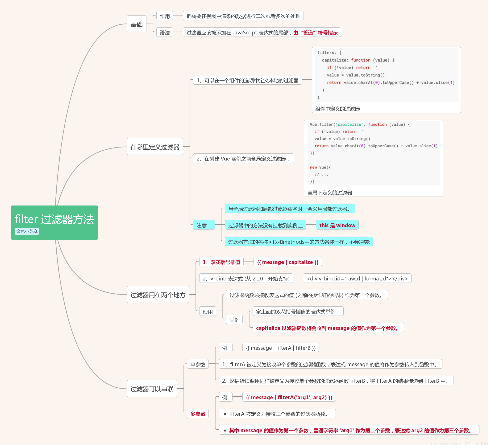Select the 使用 node
The width and height of the screenshot is (491, 448).
point(208,312)
